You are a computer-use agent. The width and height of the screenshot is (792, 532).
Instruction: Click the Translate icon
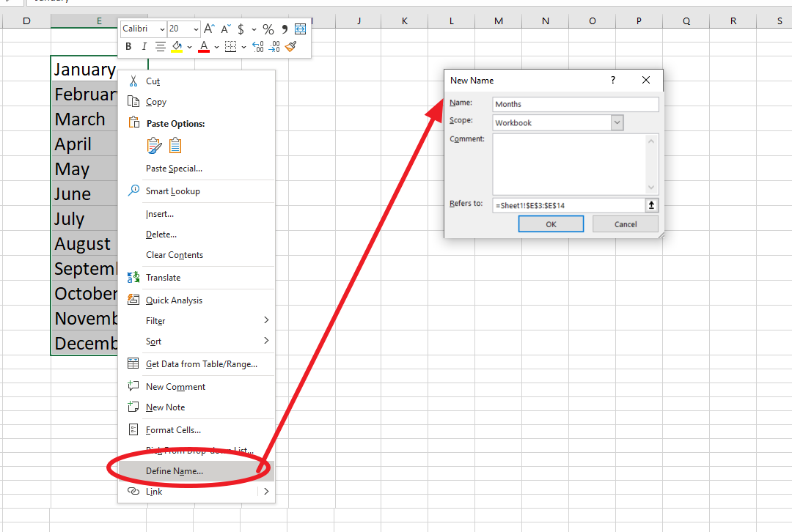[133, 277]
